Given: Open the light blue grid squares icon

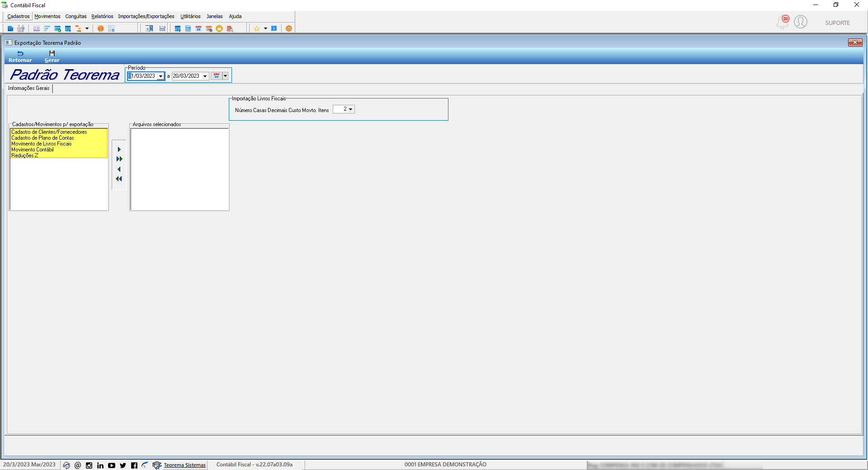Looking at the screenshot, I should (111, 28).
